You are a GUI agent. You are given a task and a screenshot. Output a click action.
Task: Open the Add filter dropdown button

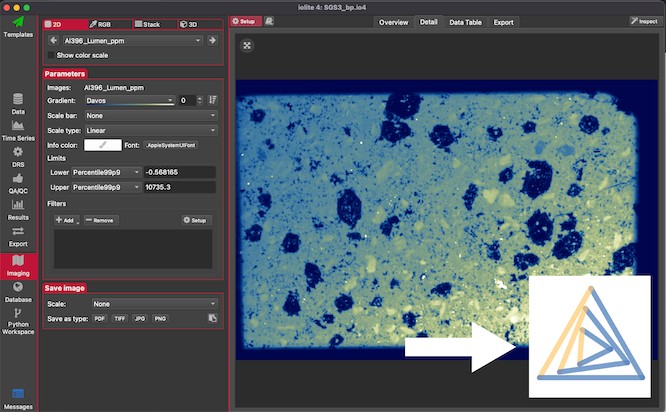click(67, 220)
